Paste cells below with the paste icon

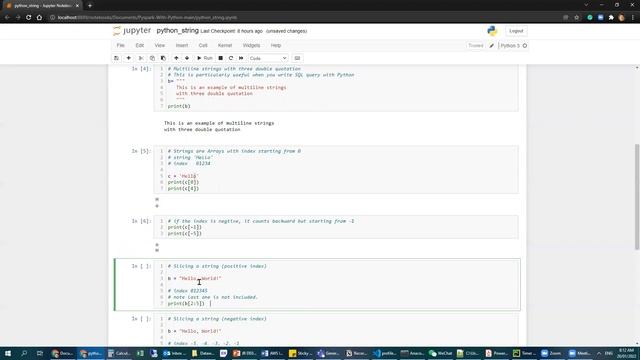pyautogui.click(x=163, y=58)
